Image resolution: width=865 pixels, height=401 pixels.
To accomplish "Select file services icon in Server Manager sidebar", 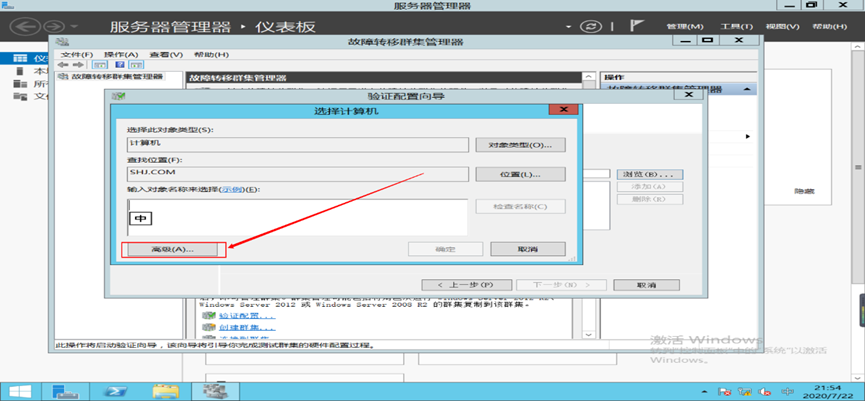I will 20,97.
